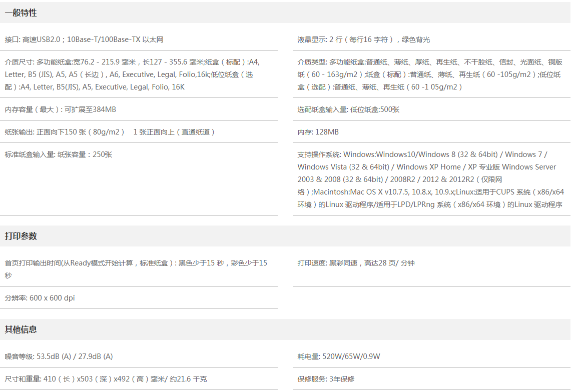Click the 内存 128MB specification
The image size is (574, 392).
(x=318, y=132)
